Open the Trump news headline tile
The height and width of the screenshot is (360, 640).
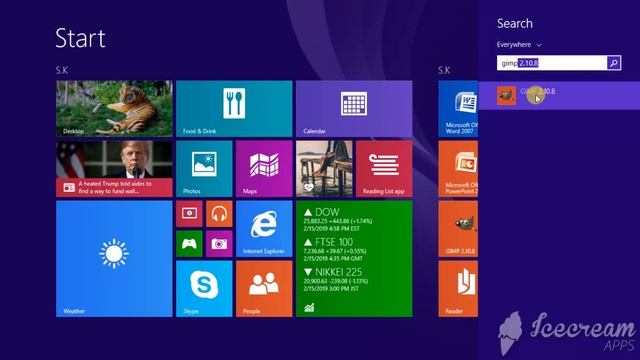pos(114,169)
